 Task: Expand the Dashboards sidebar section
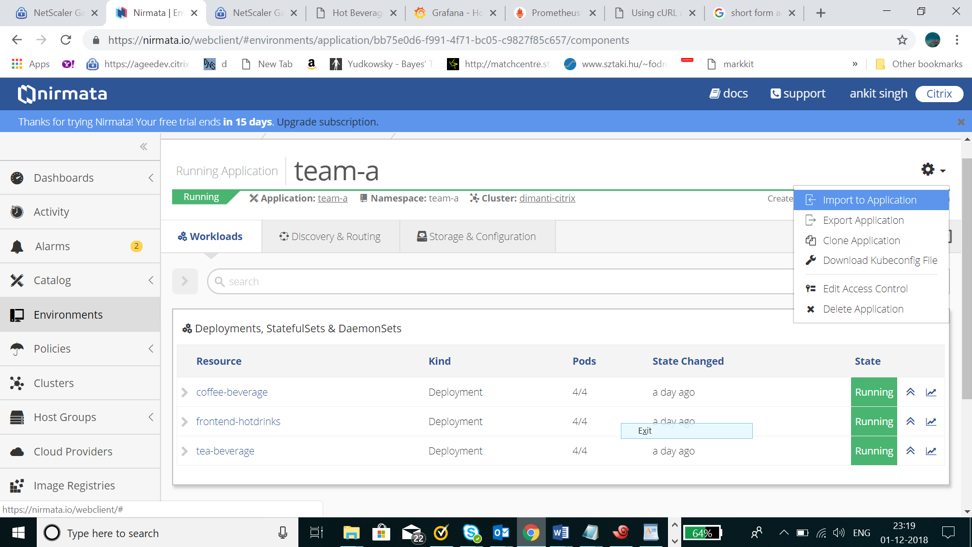point(151,178)
